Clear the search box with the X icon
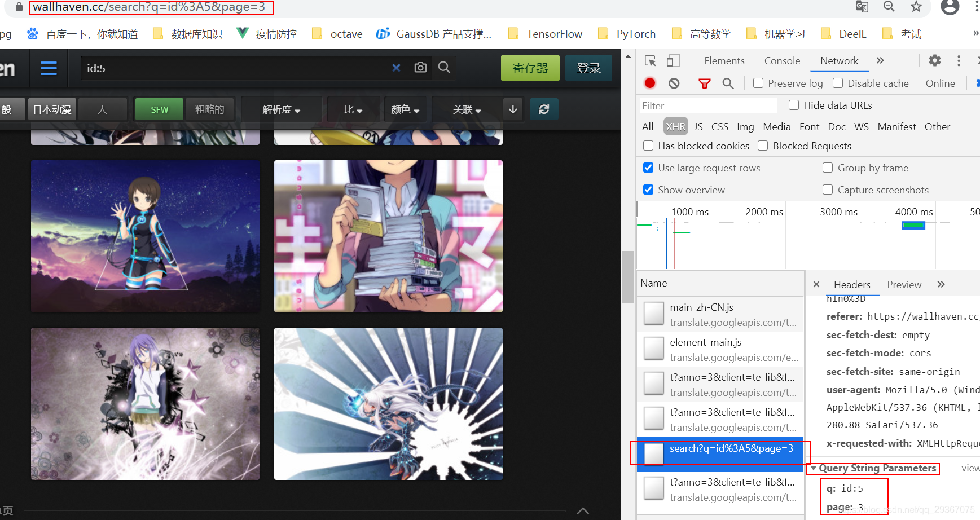Image resolution: width=980 pixels, height=520 pixels. coord(396,68)
